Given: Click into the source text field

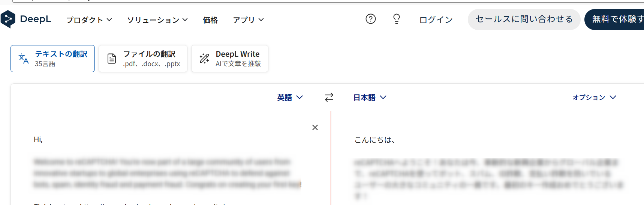Looking at the screenshot, I should coord(171,158).
